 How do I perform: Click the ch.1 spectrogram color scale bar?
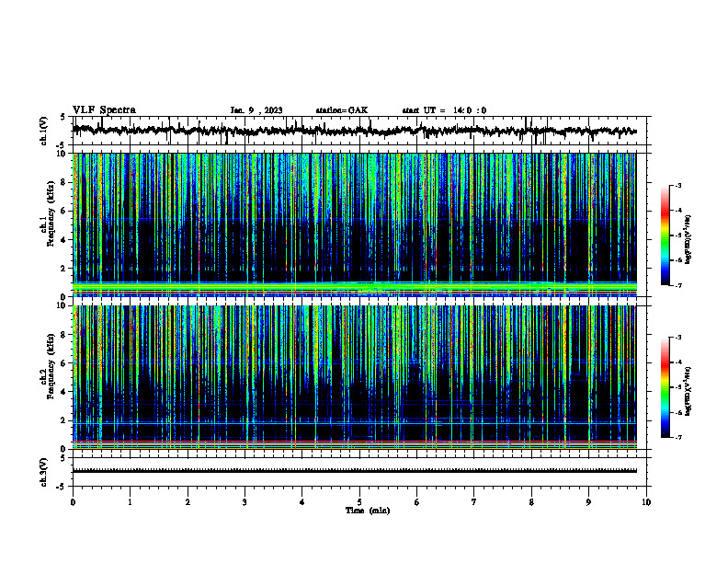point(665,236)
